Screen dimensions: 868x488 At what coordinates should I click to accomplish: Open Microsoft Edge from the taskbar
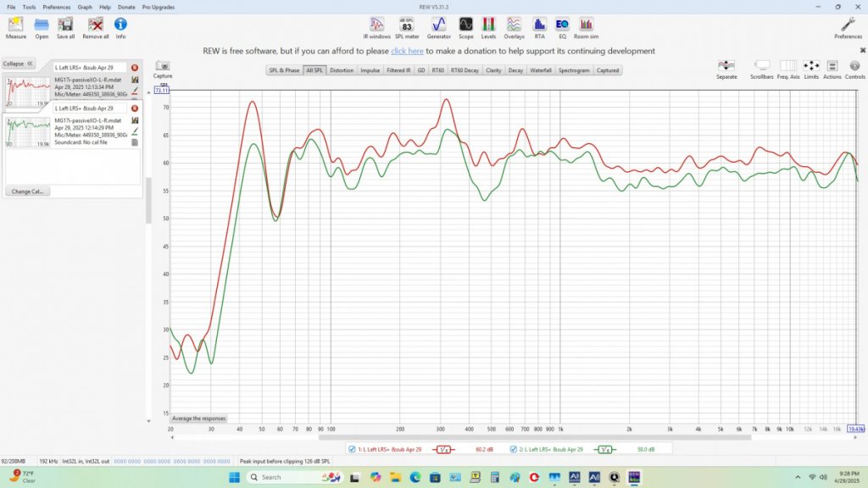coord(415,477)
